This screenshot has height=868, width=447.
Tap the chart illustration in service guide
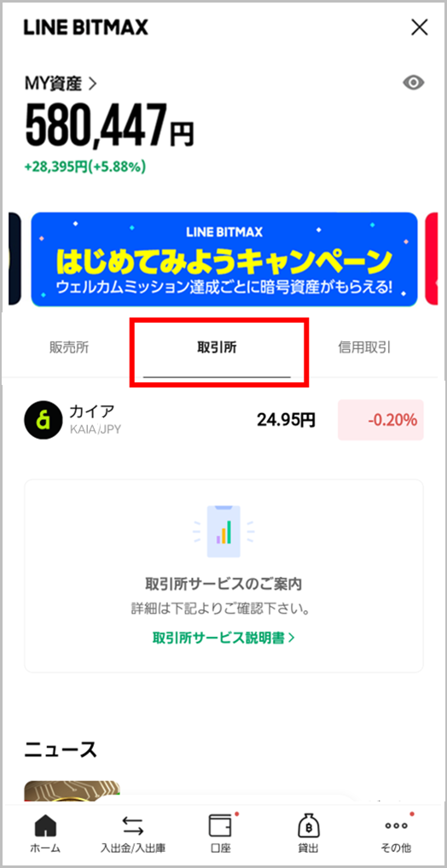click(223, 530)
